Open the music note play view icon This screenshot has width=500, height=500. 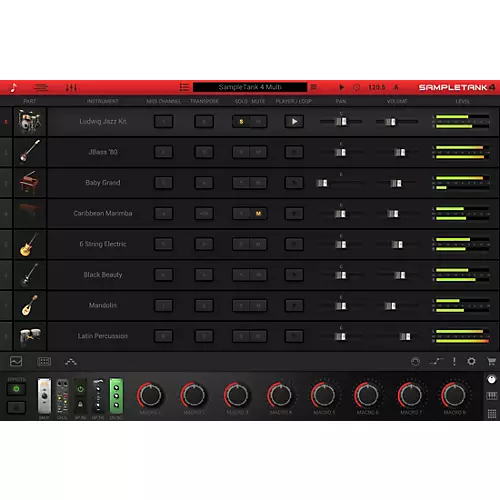click(13, 88)
